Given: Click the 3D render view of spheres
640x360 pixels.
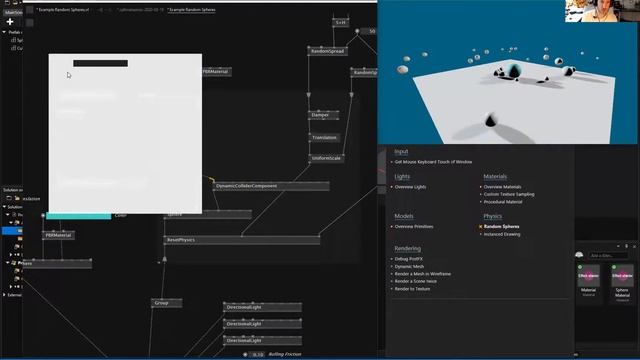Looking at the screenshot, I should pyautogui.click(x=507, y=72).
